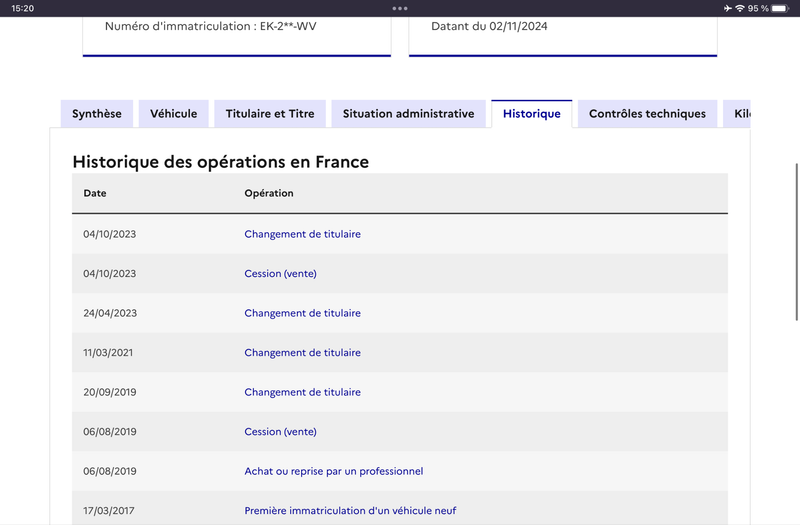This screenshot has width=800, height=525.
Task: Open the partially visible Kil… tab
Action: pyautogui.click(x=737, y=114)
